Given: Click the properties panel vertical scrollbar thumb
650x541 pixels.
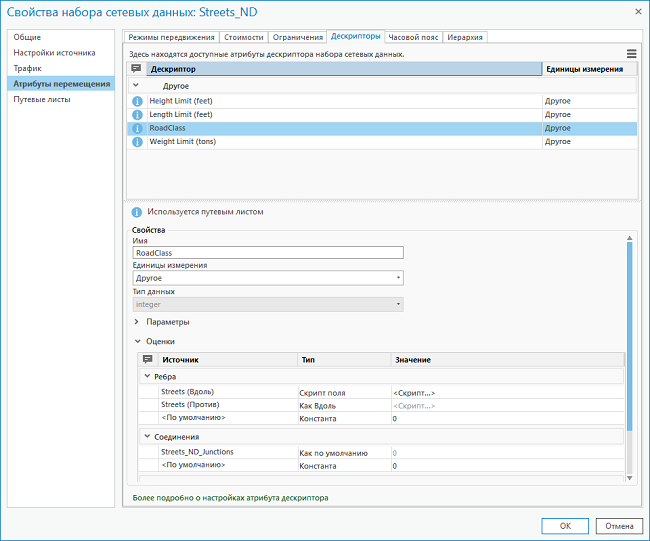Looking at the screenshot, I should [629, 336].
